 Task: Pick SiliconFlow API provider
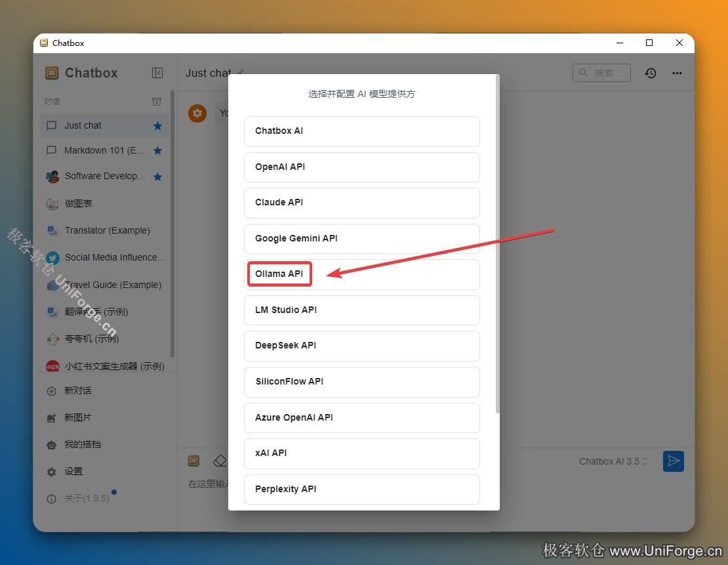[x=361, y=382]
